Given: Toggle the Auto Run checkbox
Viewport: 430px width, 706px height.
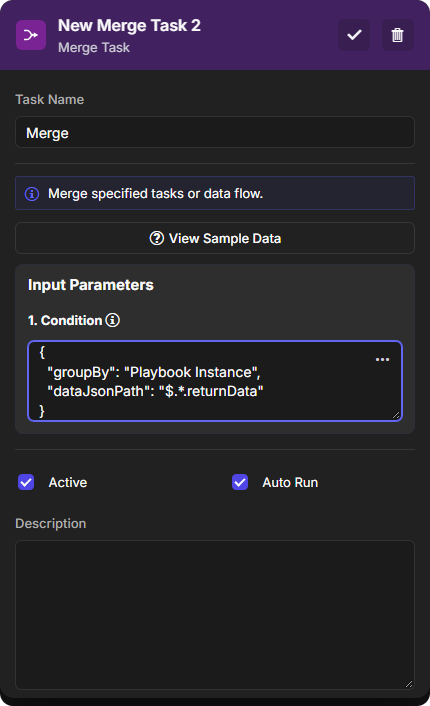Looking at the screenshot, I should coord(240,482).
